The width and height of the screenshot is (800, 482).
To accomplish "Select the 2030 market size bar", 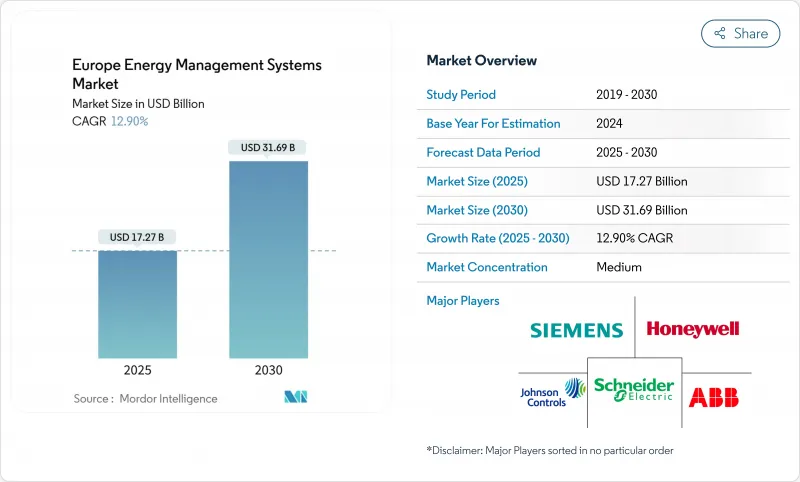I will pos(268,259).
